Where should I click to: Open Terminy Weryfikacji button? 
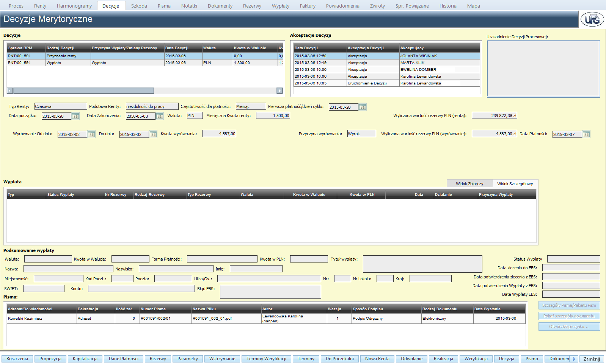point(267,359)
